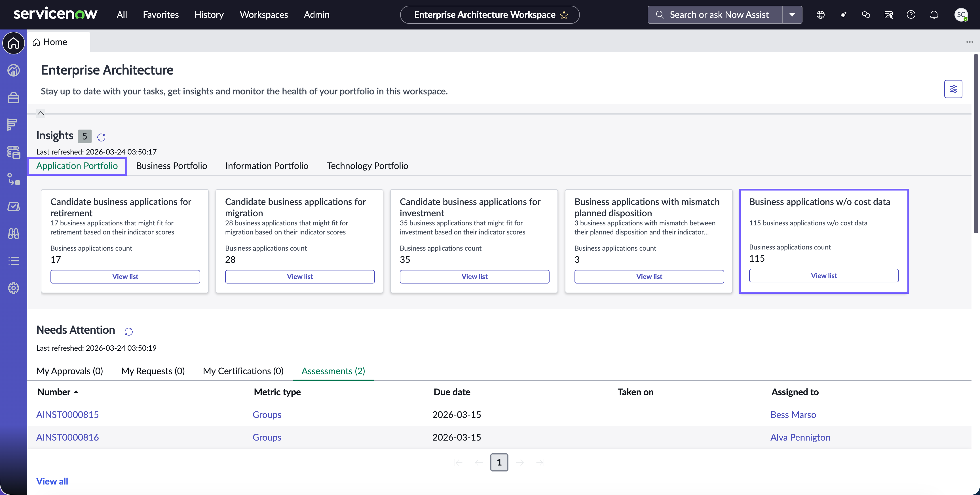980x495 pixels.
Task: Click the ServiceNow logo
Action: click(56, 14)
